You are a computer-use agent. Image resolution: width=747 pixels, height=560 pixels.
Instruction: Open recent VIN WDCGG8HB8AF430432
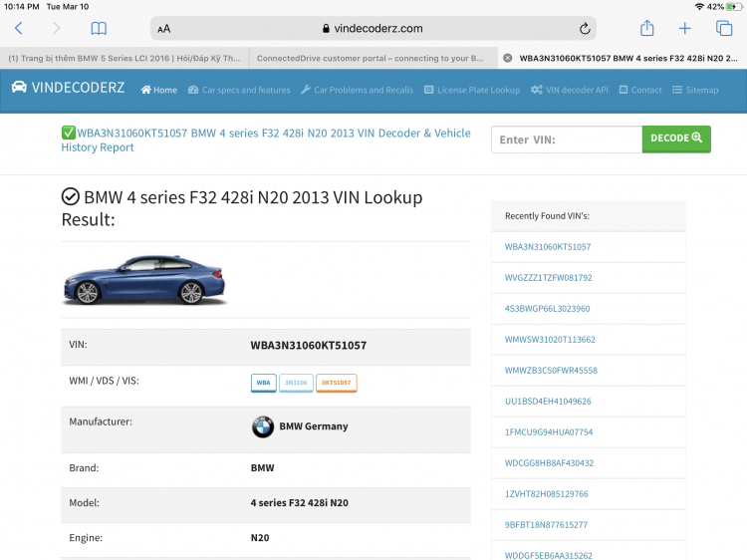click(549, 463)
